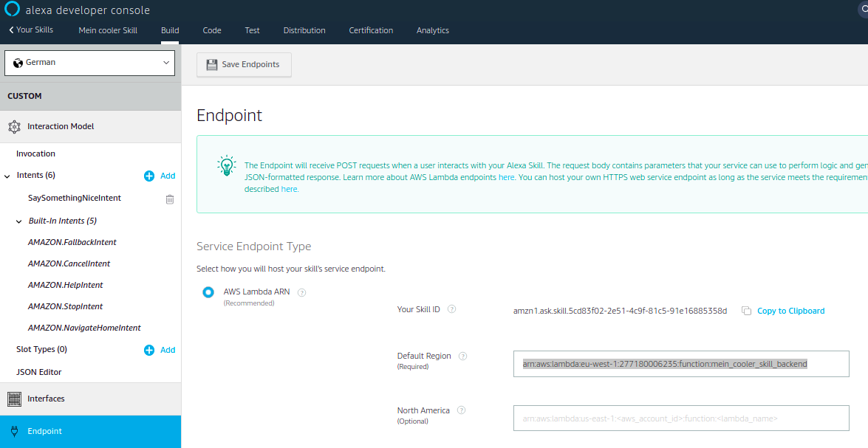Select the AWS Lambda ARN radio button
The image size is (868, 448).
click(208, 292)
